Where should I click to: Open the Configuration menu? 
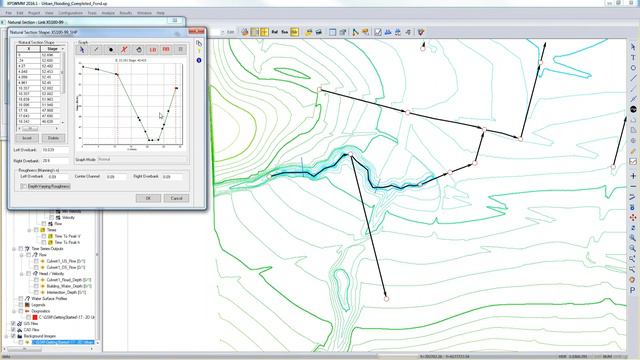pos(70,13)
